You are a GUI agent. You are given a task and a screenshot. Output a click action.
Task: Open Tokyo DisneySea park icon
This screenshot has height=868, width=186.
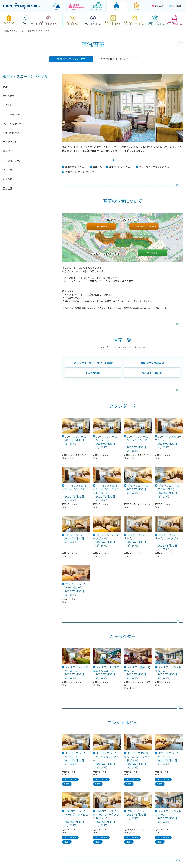pyautogui.click(x=96, y=6)
